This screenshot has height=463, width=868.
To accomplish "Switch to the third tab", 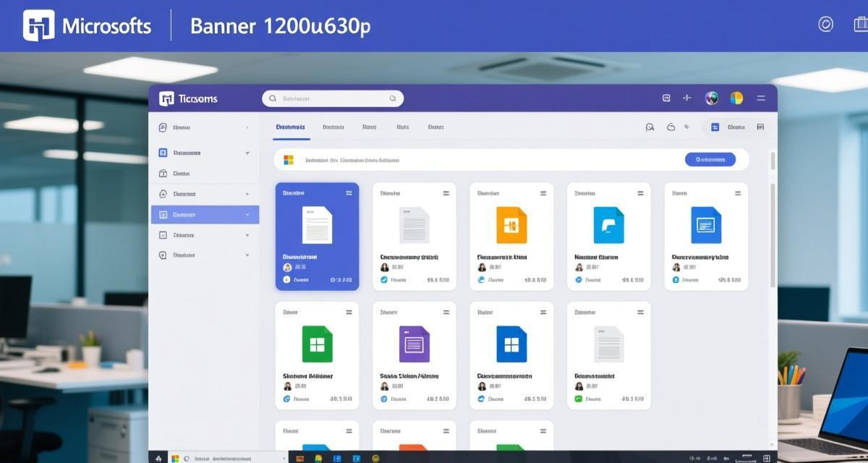I will 370,127.
